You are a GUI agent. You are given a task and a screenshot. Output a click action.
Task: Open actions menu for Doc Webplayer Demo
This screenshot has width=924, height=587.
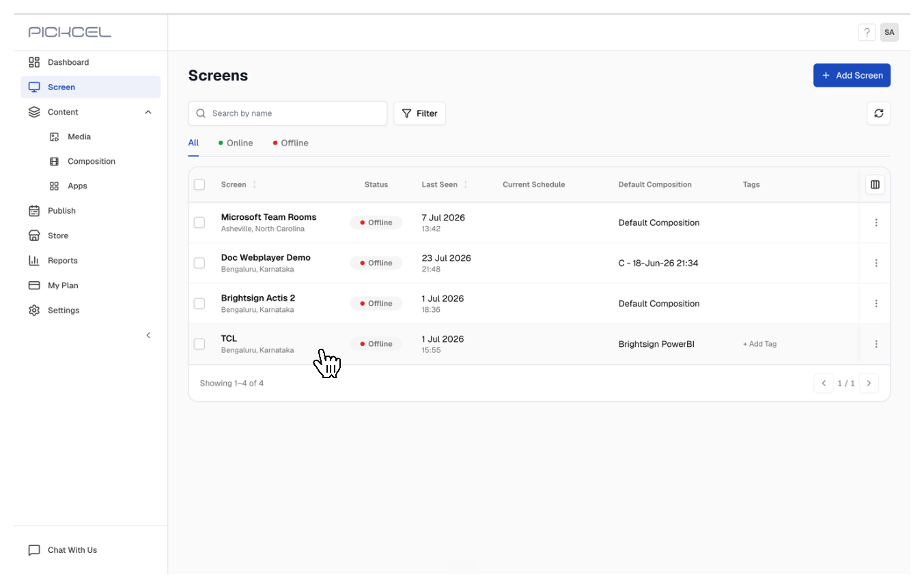(876, 263)
